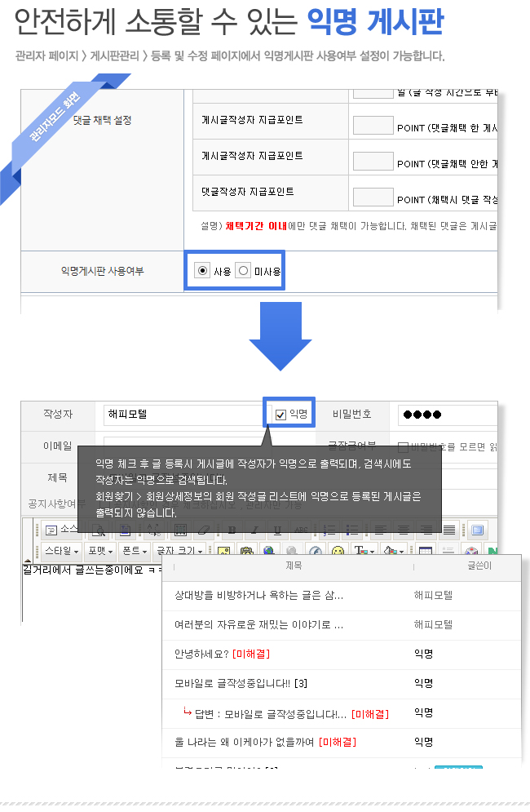Screen dimensions: 530x812
Task: Select the 미사용 radio option
Action: (243, 270)
